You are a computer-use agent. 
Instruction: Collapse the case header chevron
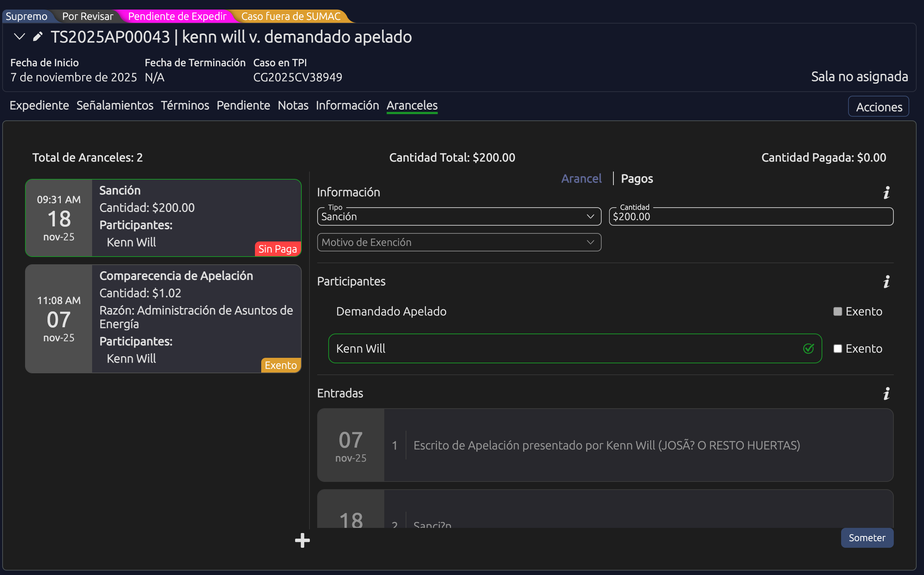coord(19,37)
